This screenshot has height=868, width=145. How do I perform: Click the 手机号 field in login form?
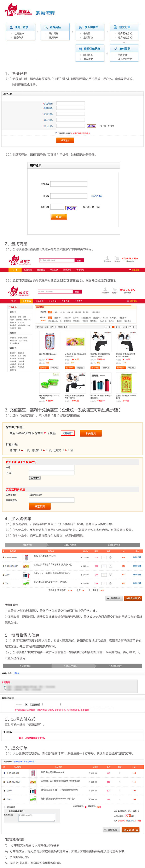(69, 184)
